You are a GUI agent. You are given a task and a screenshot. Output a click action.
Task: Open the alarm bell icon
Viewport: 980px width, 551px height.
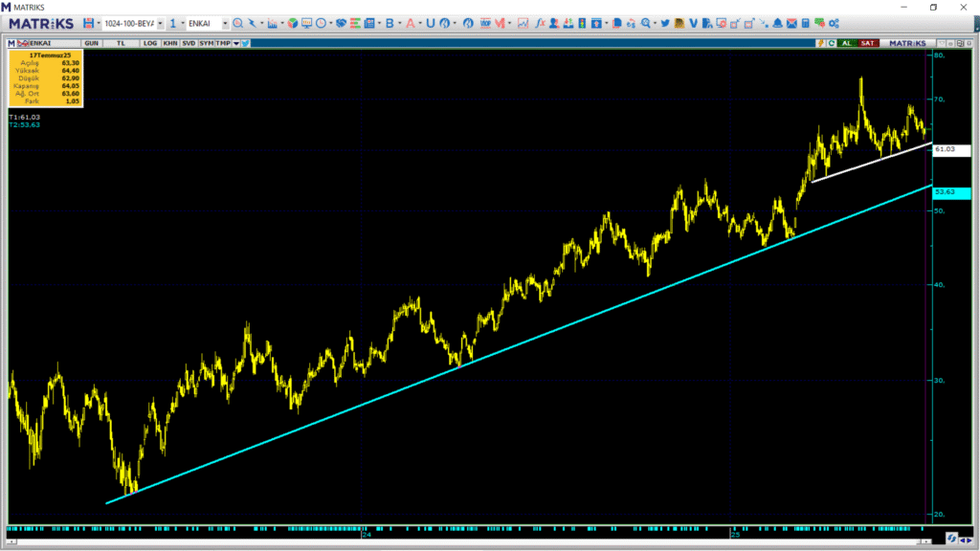coord(777,23)
